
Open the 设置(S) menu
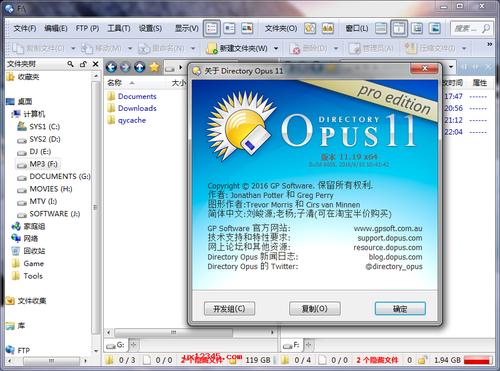click(x=150, y=28)
